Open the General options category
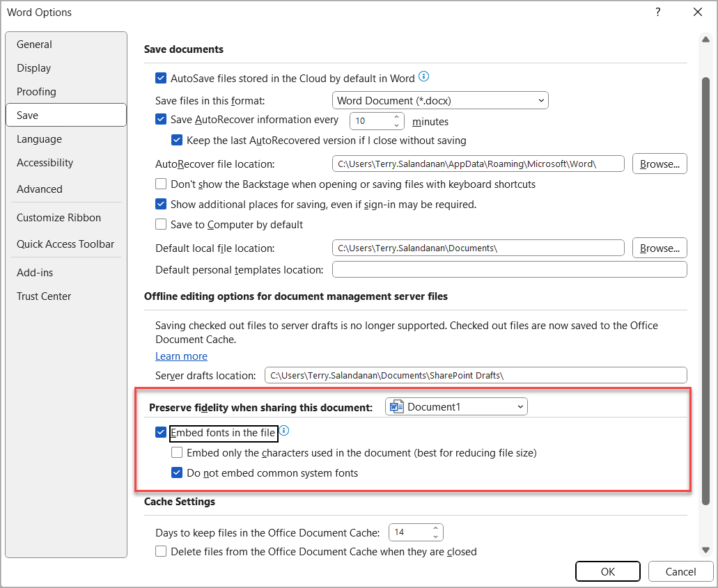The height and width of the screenshot is (588, 718). click(x=66, y=45)
